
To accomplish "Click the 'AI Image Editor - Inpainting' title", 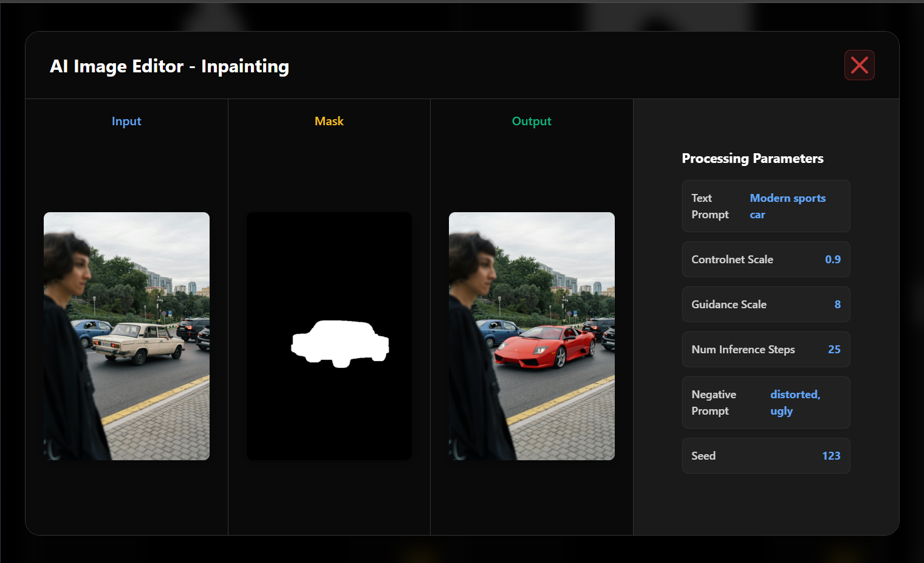I will click(x=169, y=66).
